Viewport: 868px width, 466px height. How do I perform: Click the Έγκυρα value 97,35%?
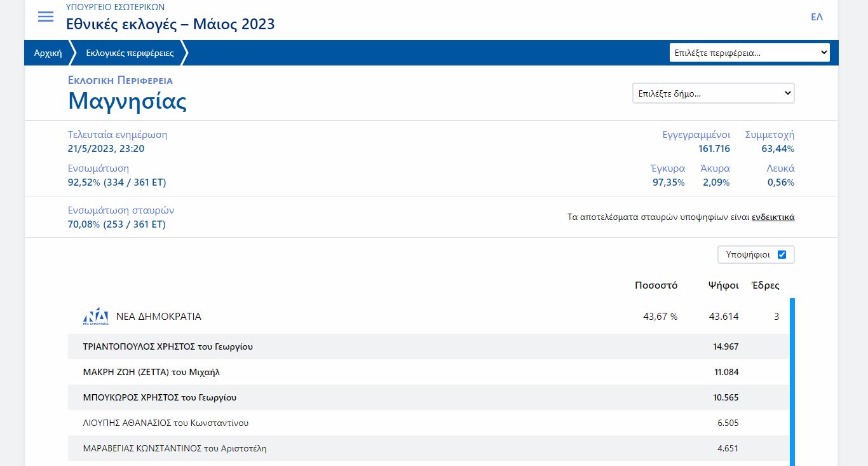point(668,182)
